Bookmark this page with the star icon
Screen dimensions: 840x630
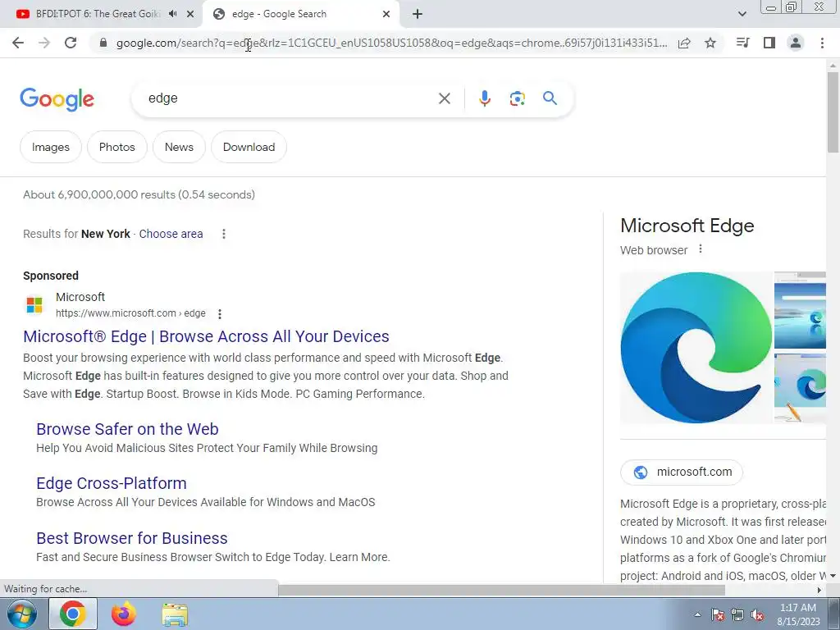(710, 43)
